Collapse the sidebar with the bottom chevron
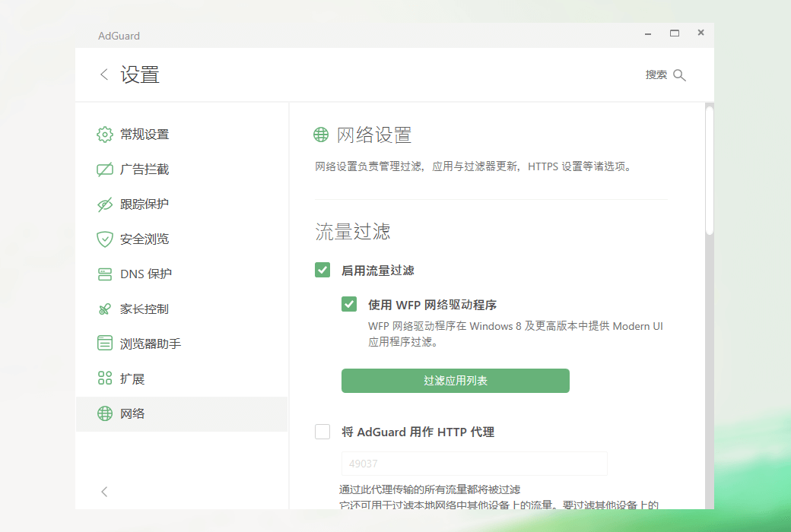 (x=104, y=492)
